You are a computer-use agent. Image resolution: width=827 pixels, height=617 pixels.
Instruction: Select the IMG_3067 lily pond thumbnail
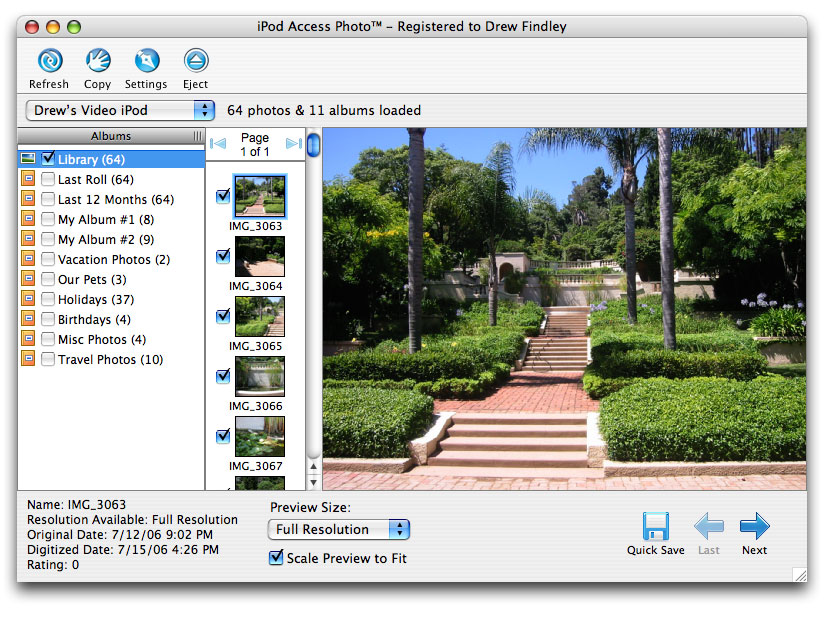(x=259, y=437)
